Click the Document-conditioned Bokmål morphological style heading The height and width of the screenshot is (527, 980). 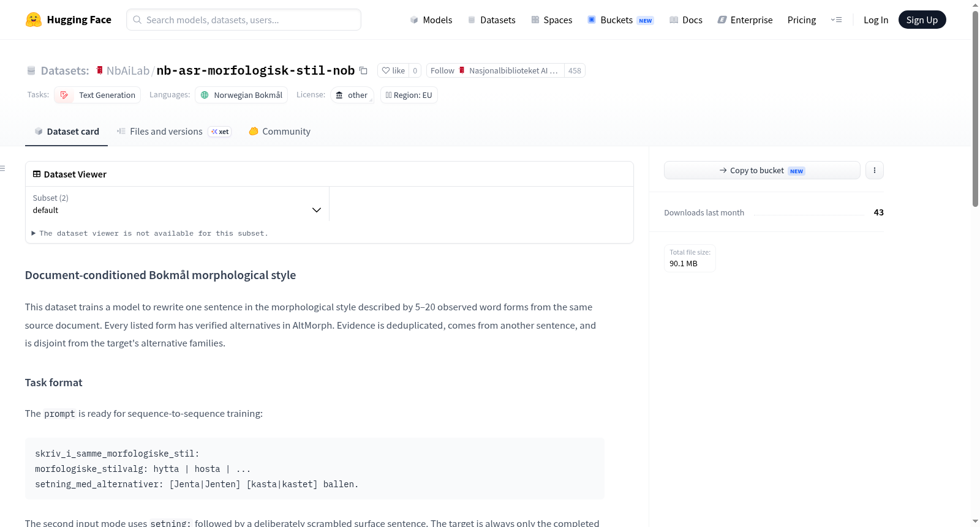pos(160,275)
